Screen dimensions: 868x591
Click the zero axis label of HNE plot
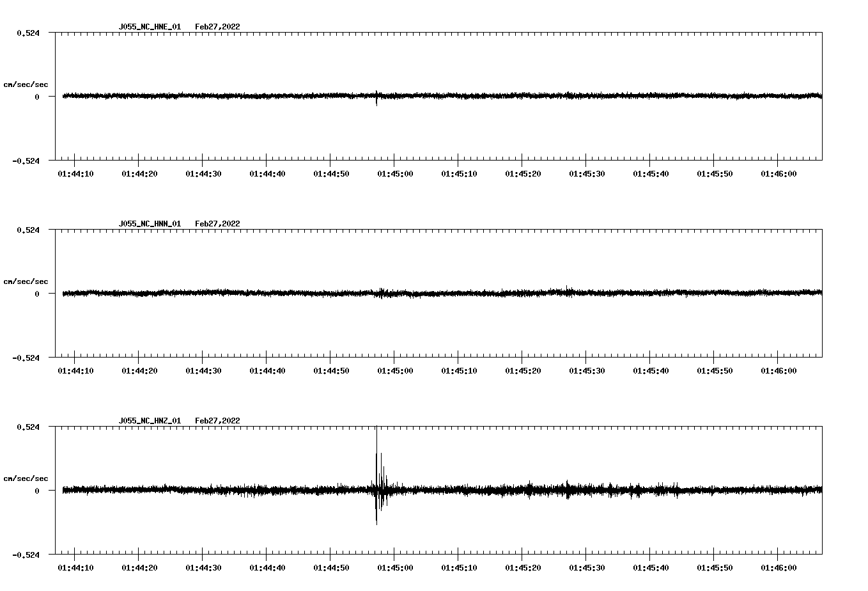(x=37, y=97)
